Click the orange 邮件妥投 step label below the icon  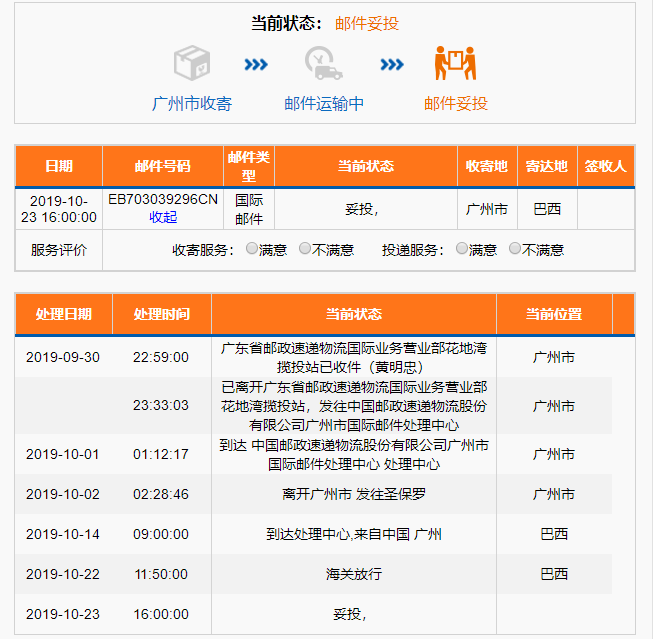click(x=456, y=104)
